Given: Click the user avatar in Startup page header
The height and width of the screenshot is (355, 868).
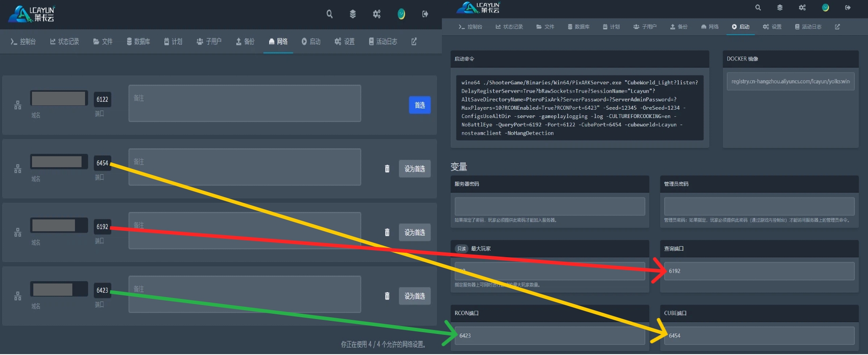Looking at the screenshot, I should coord(825,8).
